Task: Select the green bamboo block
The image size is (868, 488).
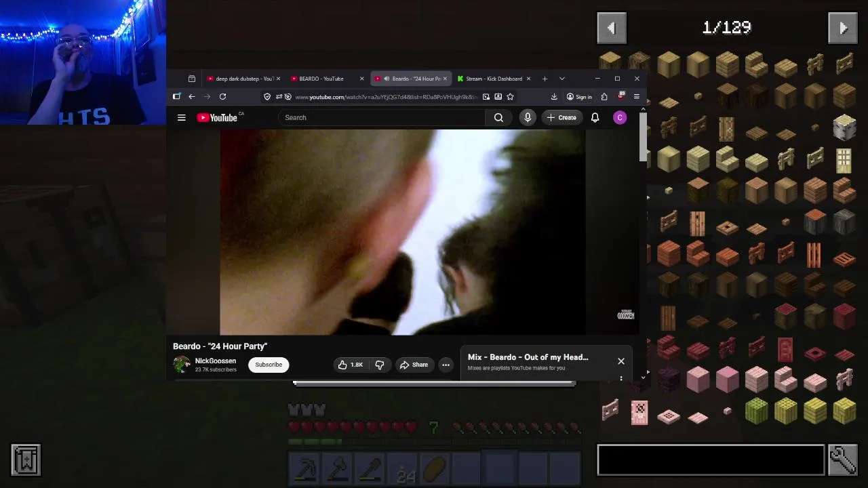Action: [x=756, y=412]
